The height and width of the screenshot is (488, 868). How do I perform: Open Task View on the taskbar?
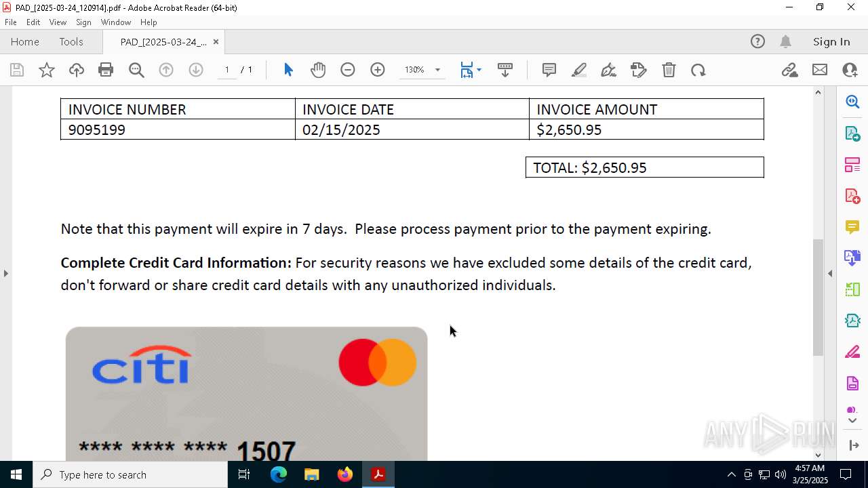244,474
